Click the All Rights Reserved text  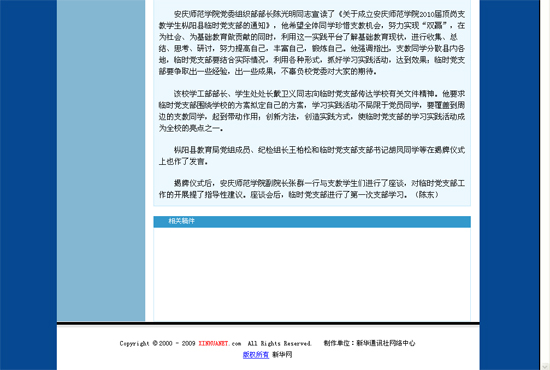(x=280, y=343)
